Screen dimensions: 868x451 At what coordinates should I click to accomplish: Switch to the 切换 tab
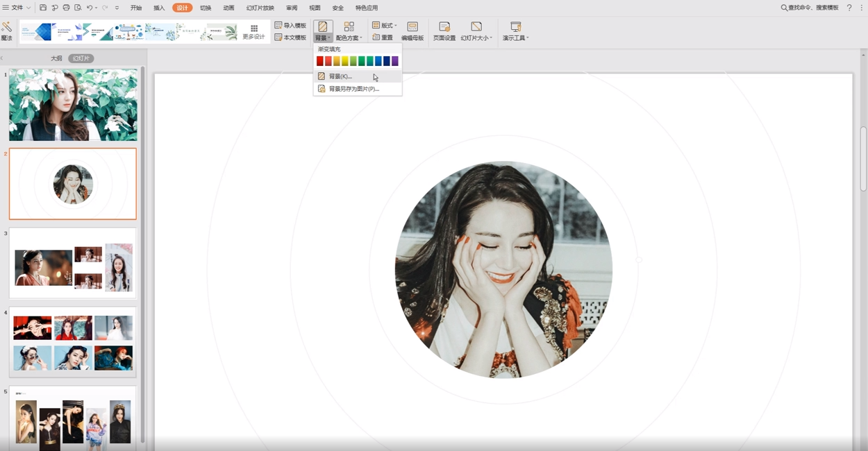coord(206,8)
